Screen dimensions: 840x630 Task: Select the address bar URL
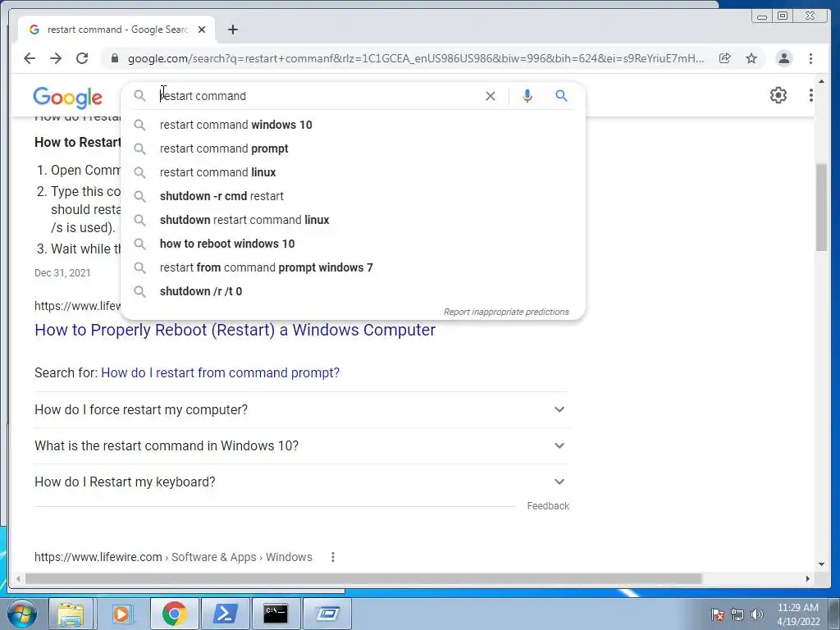click(x=416, y=58)
